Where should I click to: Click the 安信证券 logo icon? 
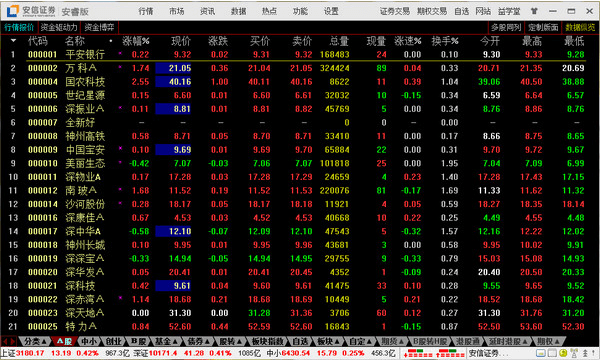[12, 11]
